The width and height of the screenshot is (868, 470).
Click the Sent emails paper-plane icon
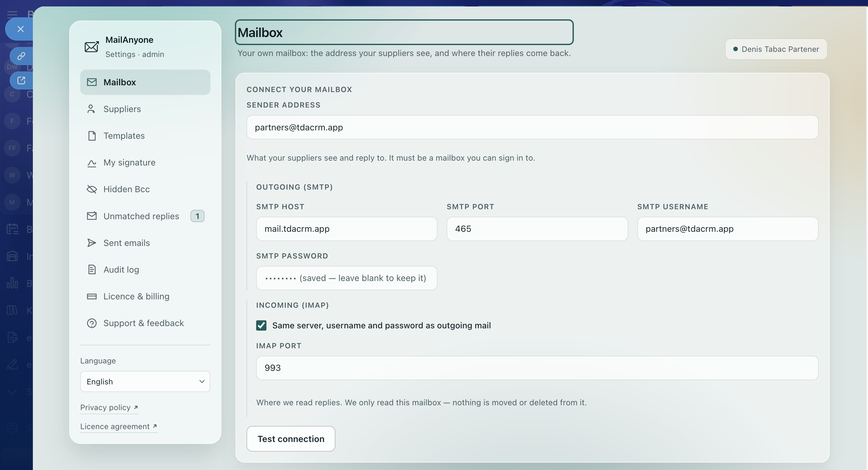point(92,243)
